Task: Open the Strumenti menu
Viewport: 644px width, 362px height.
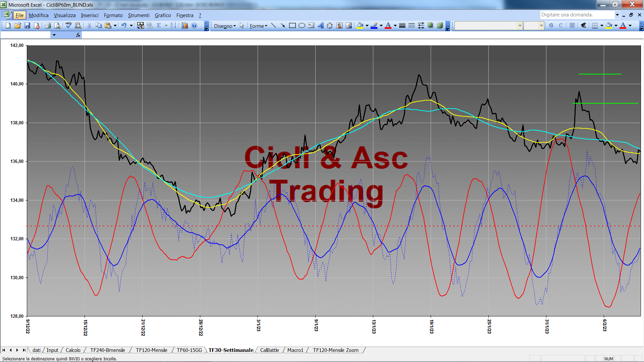Action: pyautogui.click(x=139, y=15)
